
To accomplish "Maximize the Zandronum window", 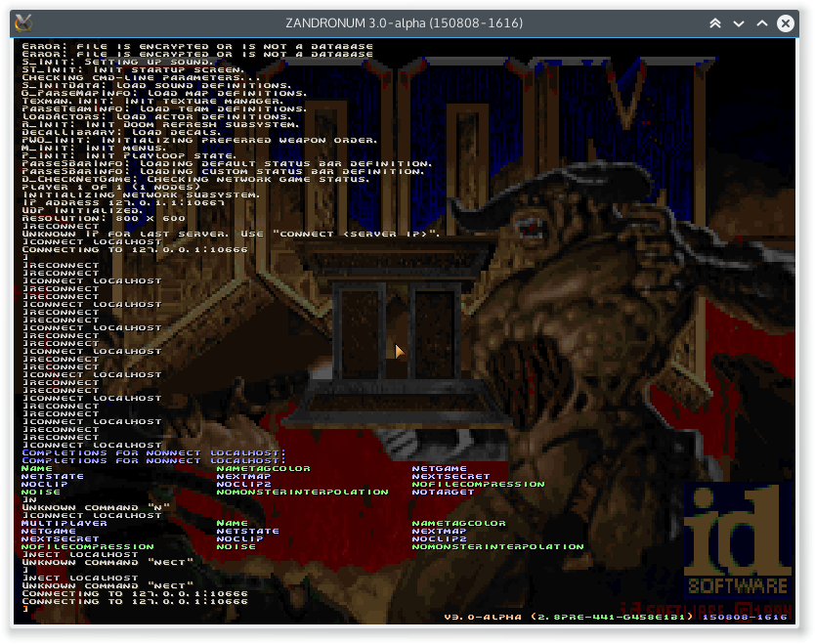I will click(761, 22).
